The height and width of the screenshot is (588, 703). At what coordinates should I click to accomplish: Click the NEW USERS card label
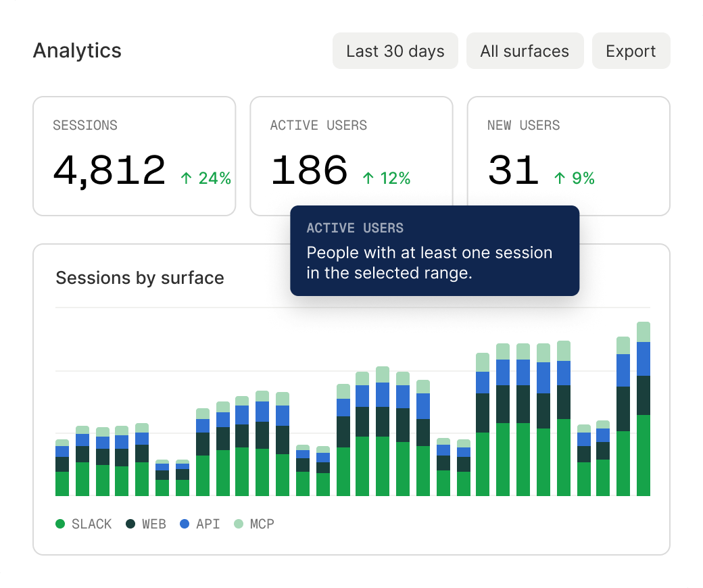click(x=523, y=125)
